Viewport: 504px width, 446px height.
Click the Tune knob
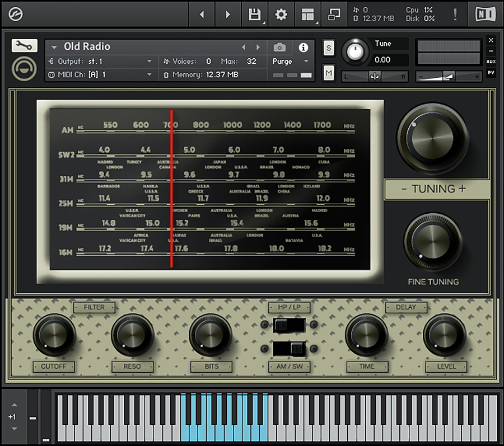pos(355,51)
